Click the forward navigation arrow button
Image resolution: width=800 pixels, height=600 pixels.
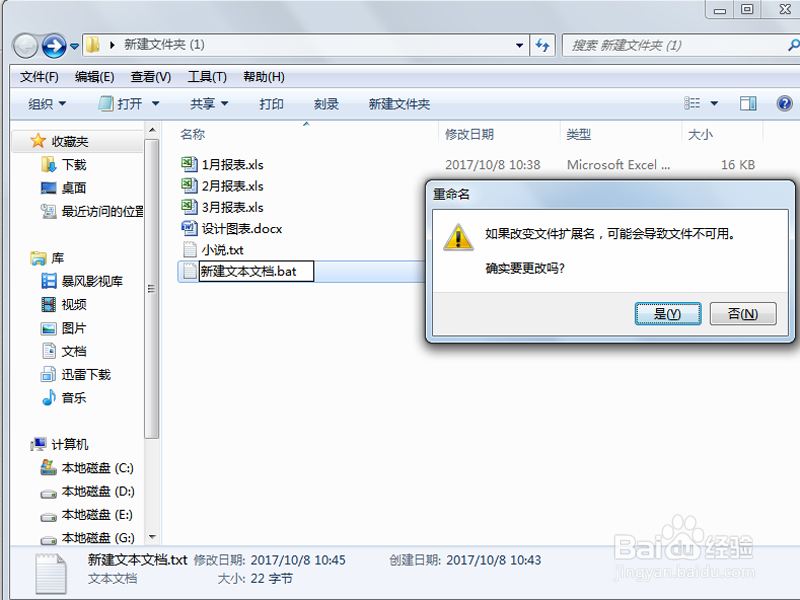click(54, 46)
